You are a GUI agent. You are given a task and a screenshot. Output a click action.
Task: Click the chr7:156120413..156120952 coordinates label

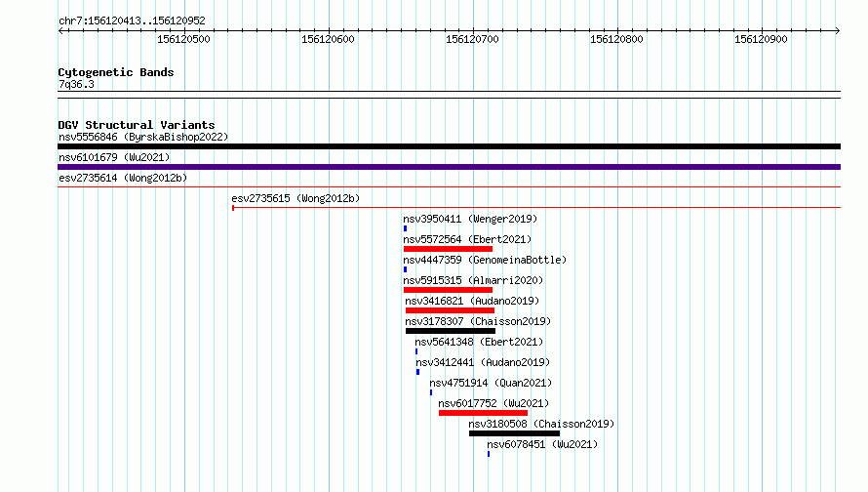(132, 20)
